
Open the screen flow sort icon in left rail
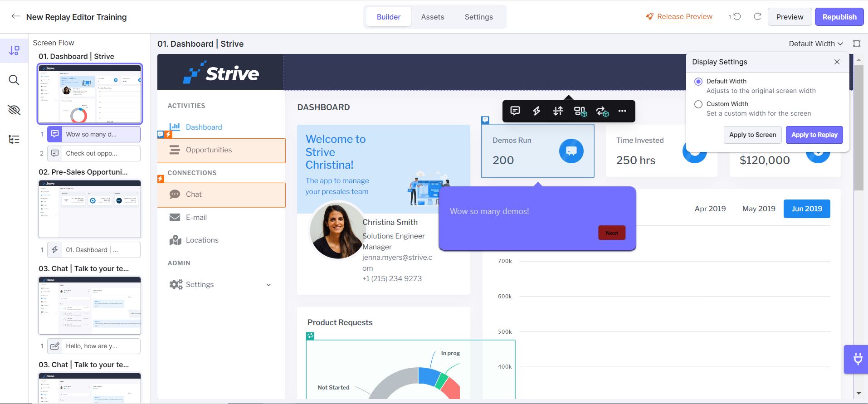pos(14,50)
